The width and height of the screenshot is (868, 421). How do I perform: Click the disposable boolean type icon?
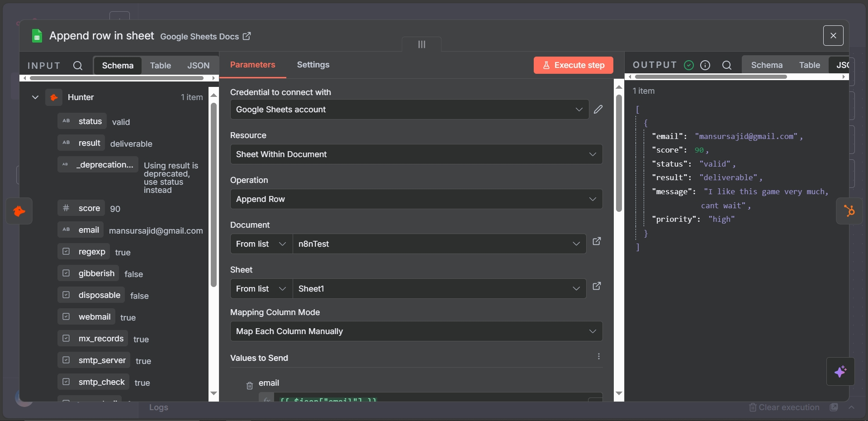[66, 295]
